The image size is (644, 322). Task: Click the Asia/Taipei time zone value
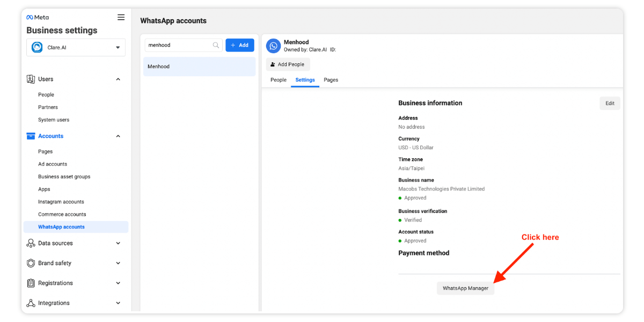[x=411, y=168]
